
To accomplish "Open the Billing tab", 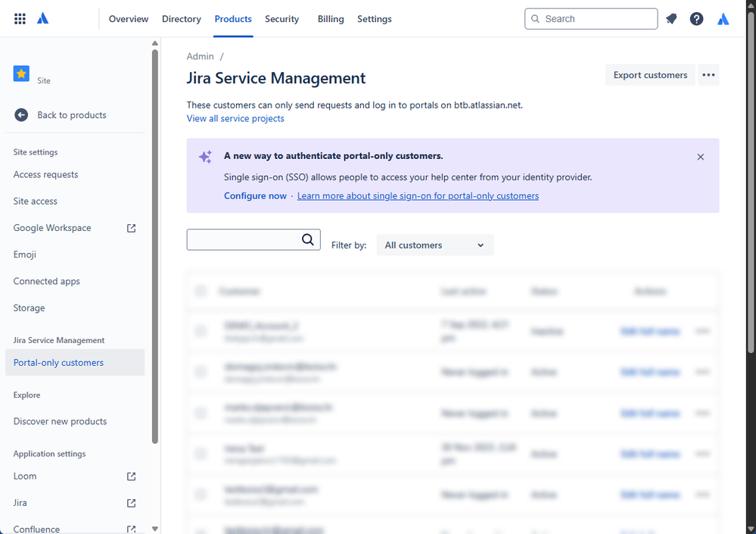I will click(x=331, y=19).
